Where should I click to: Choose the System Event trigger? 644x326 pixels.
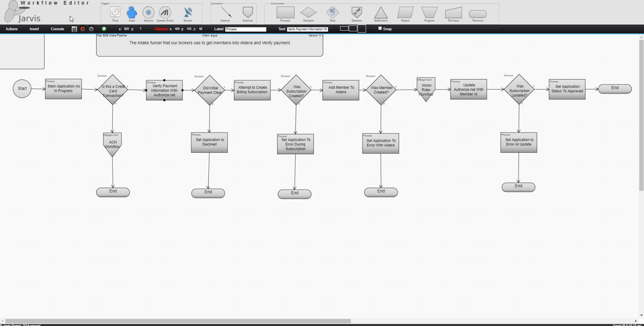(165, 13)
